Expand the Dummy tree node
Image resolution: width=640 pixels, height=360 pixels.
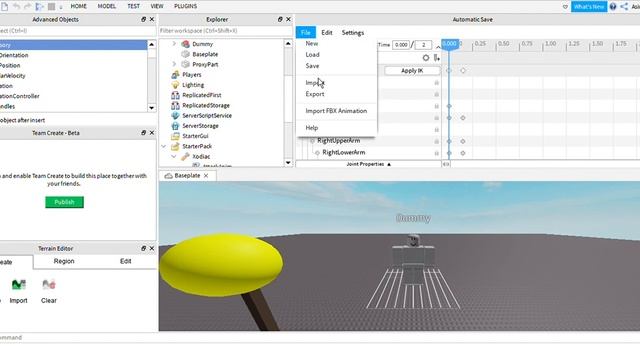click(174, 43)
